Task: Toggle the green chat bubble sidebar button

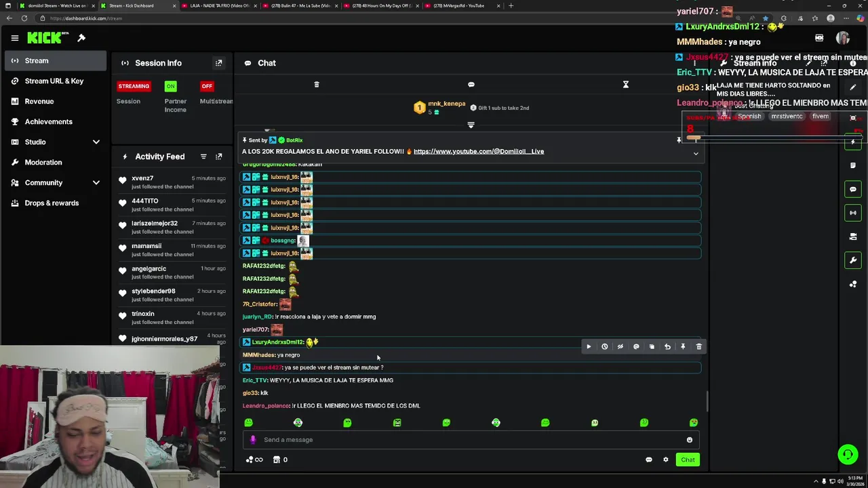Action: point(853,189)
